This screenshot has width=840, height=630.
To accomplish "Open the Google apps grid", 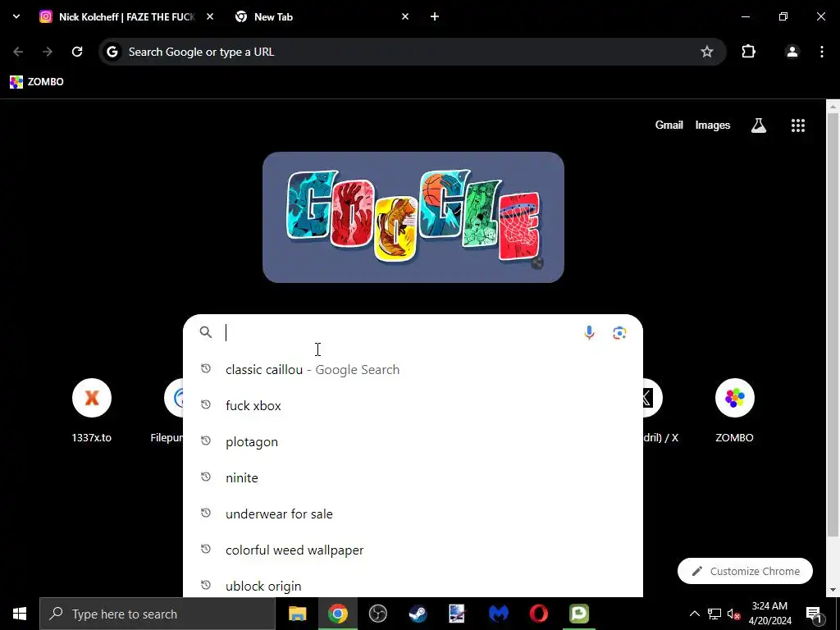I will 797,126.
